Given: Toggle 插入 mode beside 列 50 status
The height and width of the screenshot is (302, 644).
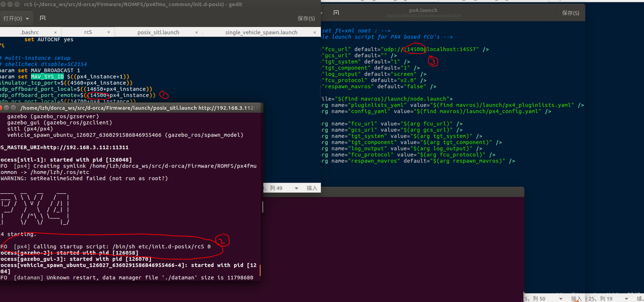Looking at the screenshot, I should tap(576, 299).
